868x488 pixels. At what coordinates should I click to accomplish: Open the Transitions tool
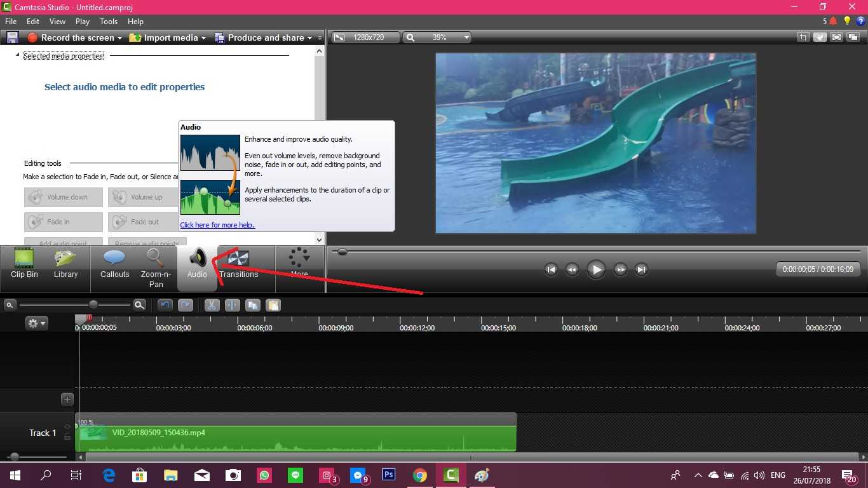[x=239, y=265]
